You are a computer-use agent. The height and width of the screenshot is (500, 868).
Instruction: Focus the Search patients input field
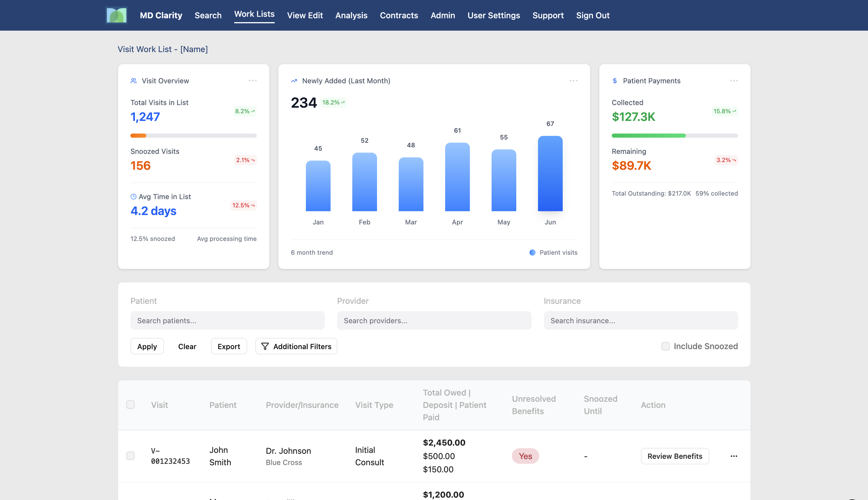227,320
